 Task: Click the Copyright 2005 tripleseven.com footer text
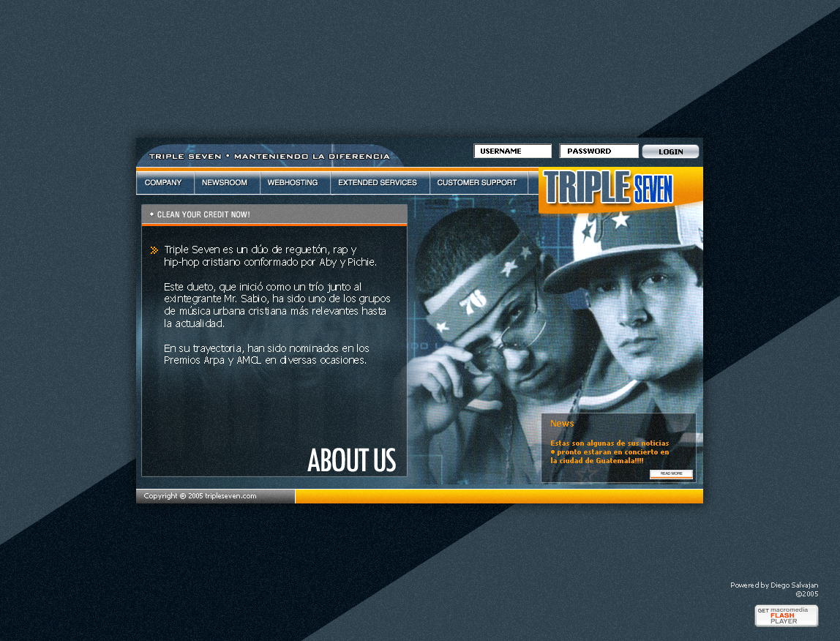coord(200,496)
